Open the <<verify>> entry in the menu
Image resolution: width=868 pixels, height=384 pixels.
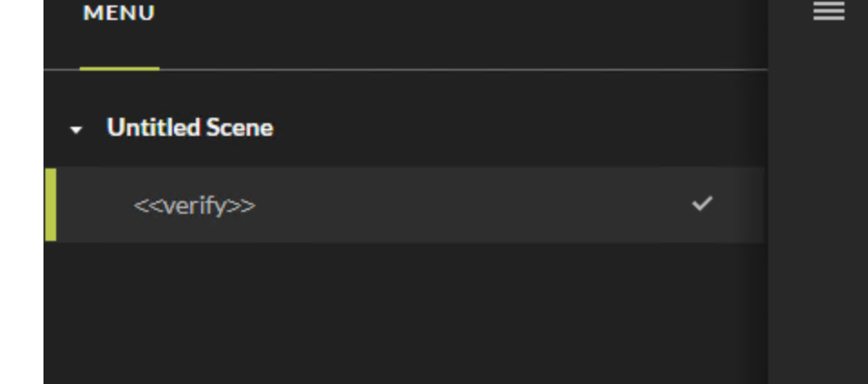tap(195, 206)
